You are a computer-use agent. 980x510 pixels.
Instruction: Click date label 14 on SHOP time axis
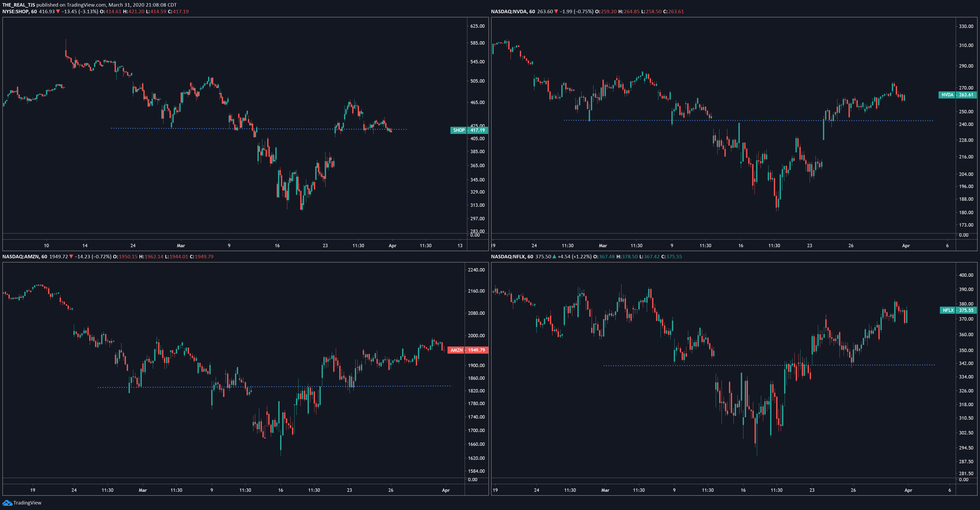85,245
